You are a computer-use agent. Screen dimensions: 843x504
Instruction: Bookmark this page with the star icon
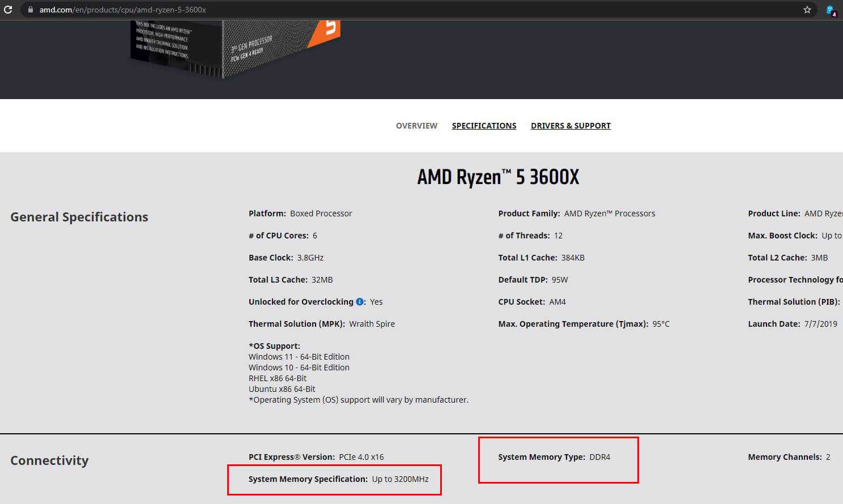807,10
